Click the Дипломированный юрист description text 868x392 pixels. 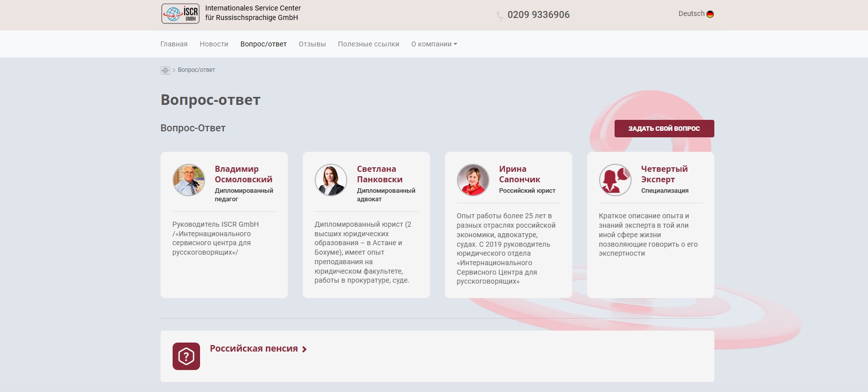[x=363, y=252]
